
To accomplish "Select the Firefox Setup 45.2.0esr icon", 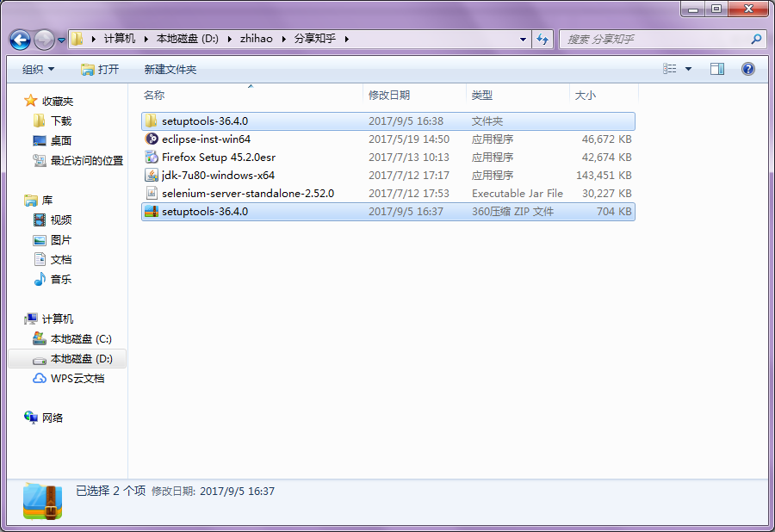I will pos(152,157).
